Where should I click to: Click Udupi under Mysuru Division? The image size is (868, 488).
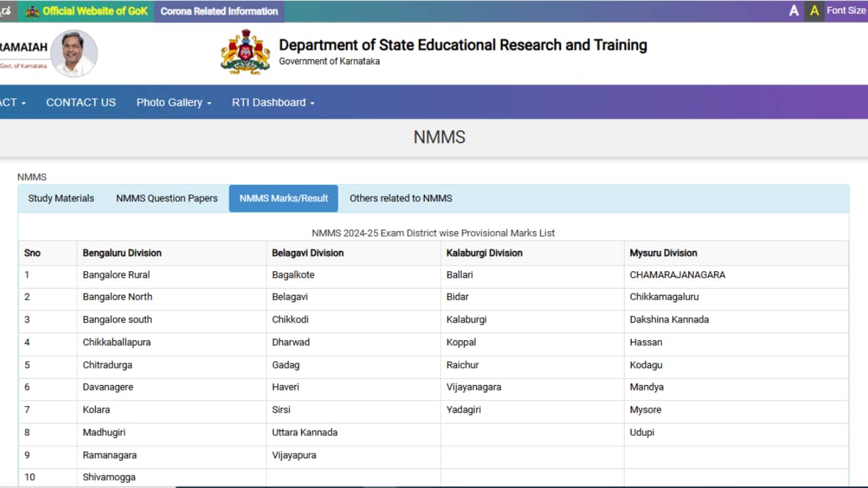[642, 432]
